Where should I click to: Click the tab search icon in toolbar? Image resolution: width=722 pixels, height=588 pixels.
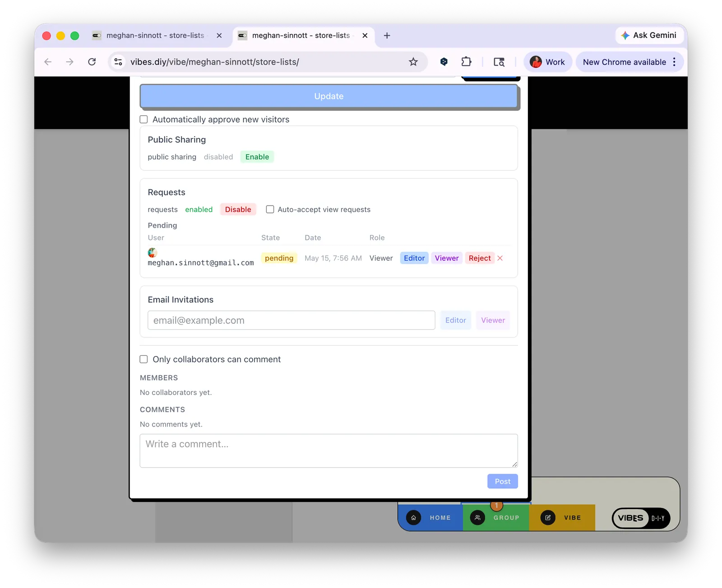pyautogui.click(x=499, y=62)
